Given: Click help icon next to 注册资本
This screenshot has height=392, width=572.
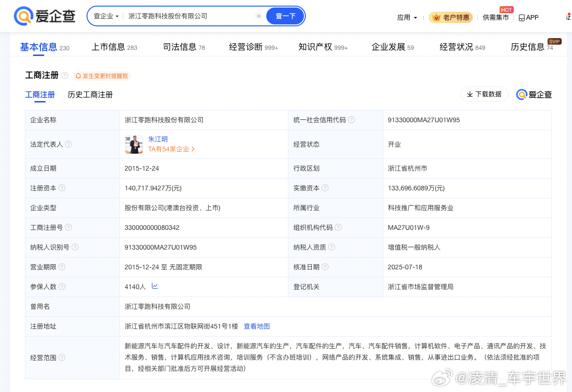Looking at the screenshot, I should [62, 188].
